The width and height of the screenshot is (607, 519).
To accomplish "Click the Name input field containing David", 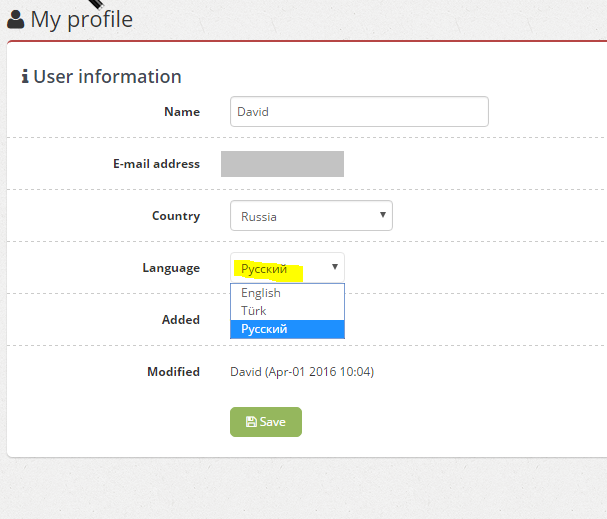I will 359,111.
